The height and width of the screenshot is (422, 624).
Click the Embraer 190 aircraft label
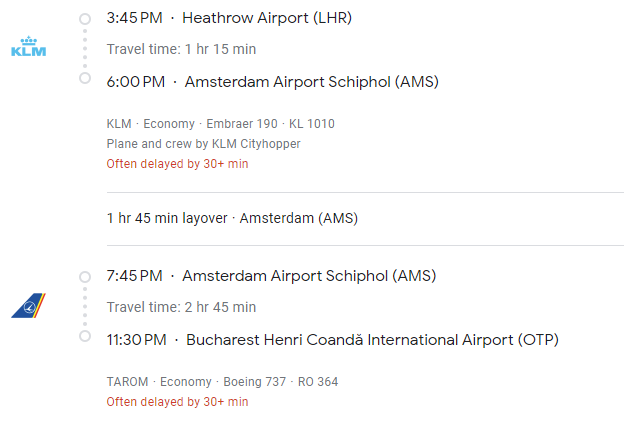(x=242, y=124)
